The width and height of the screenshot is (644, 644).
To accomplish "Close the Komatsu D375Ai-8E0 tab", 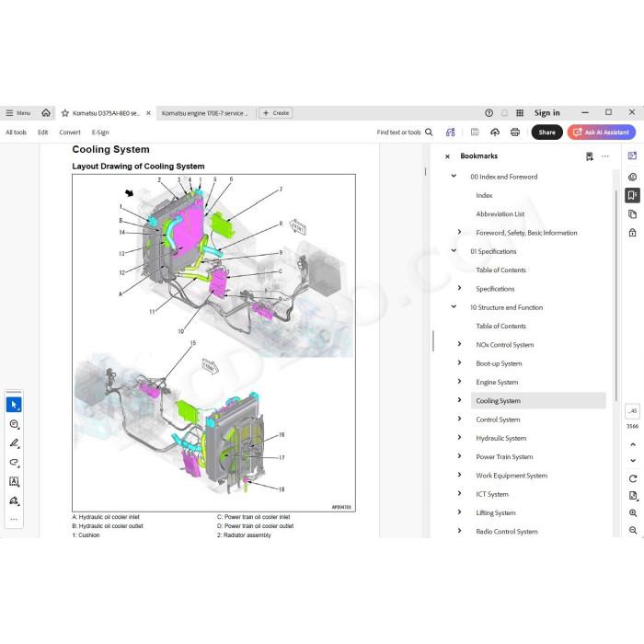I will 148,113.
